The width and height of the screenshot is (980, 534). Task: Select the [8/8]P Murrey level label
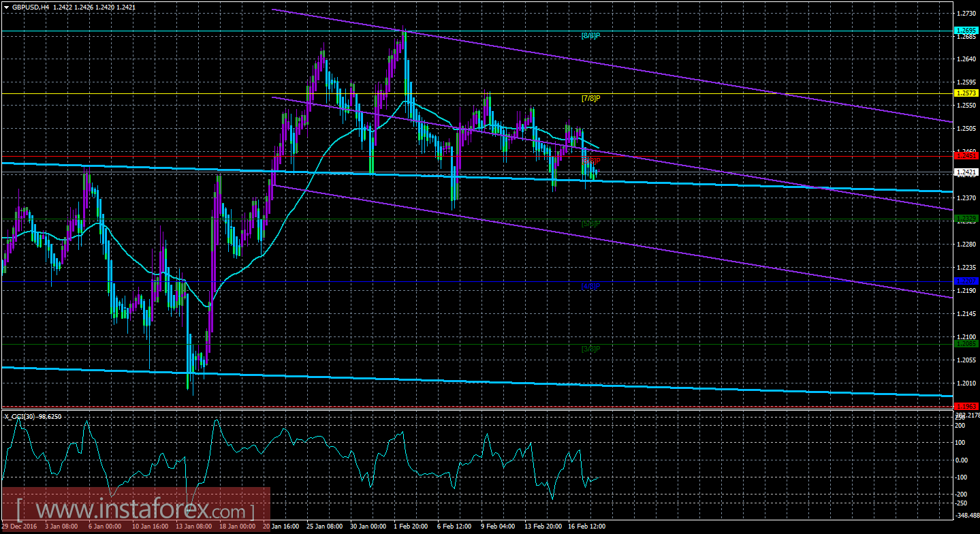point(590,35)
